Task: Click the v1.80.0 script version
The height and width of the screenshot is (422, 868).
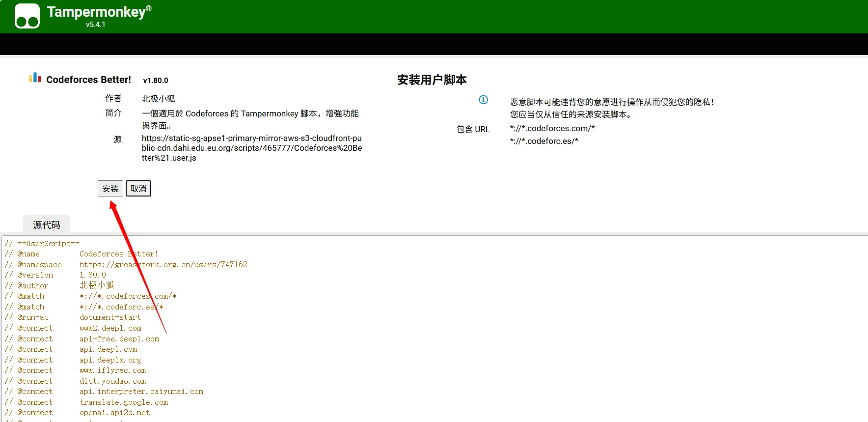Action: [156, 81]
